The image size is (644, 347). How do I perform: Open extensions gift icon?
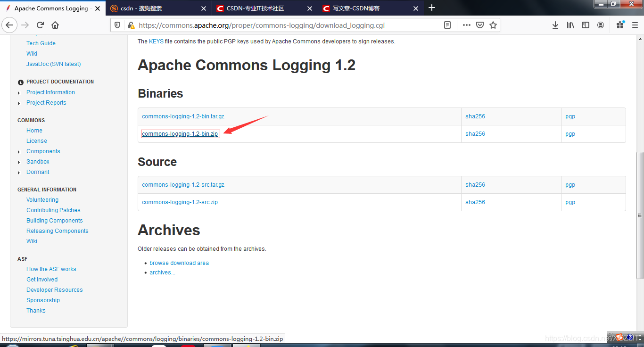(620, 25)
